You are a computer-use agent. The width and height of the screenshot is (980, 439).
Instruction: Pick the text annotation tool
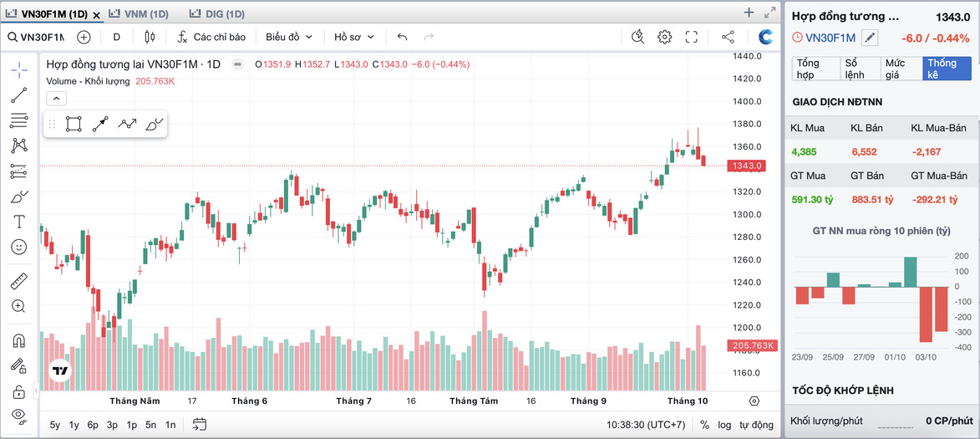point(18,222)
